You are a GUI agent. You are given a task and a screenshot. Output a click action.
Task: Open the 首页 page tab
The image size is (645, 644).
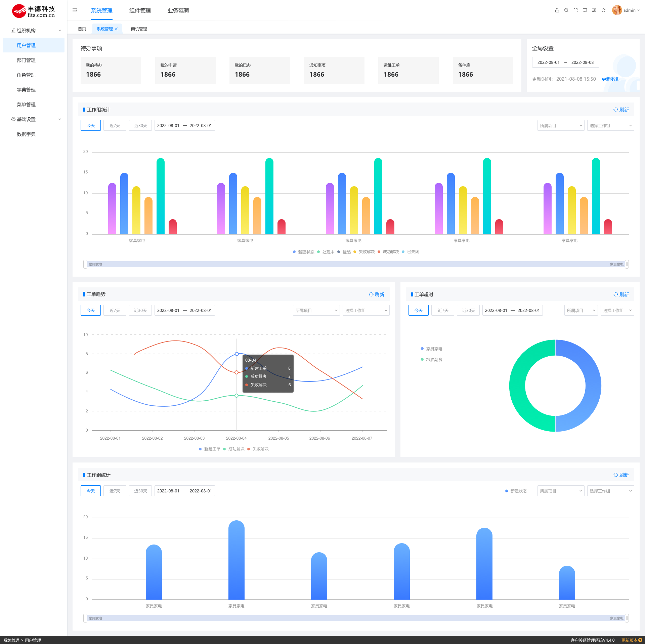[82, 29]
